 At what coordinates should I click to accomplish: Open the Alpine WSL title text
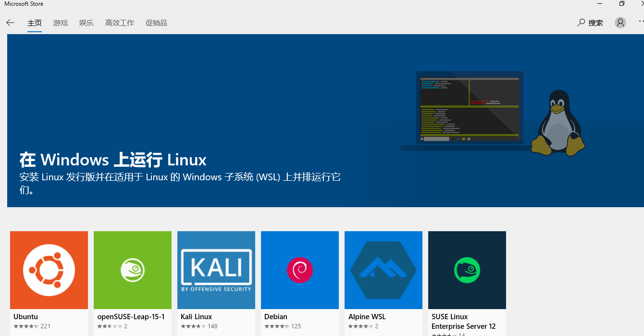[367, 316]
